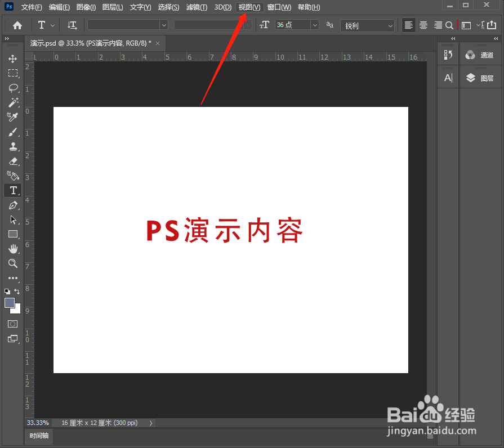
Task: Click the background color swatch
Action: point(17,310)
